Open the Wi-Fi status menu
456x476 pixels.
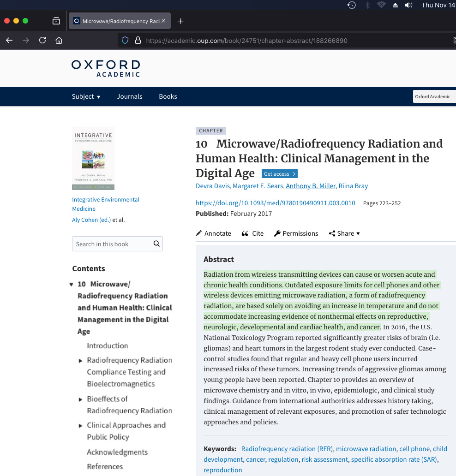381,5
